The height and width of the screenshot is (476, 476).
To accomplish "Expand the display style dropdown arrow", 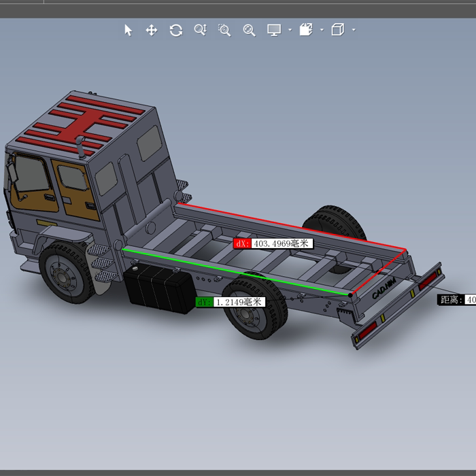I will pyautogui.click(x=290, y=30).
